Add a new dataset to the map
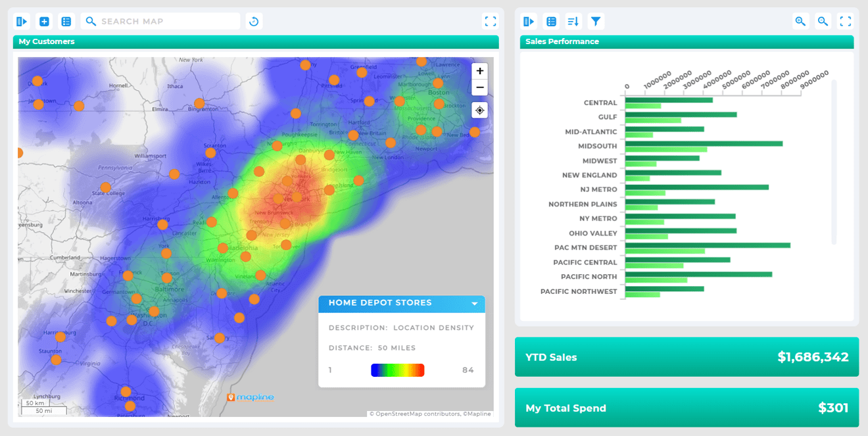Screen dimensions: 868x436 (x=43, y=21)
